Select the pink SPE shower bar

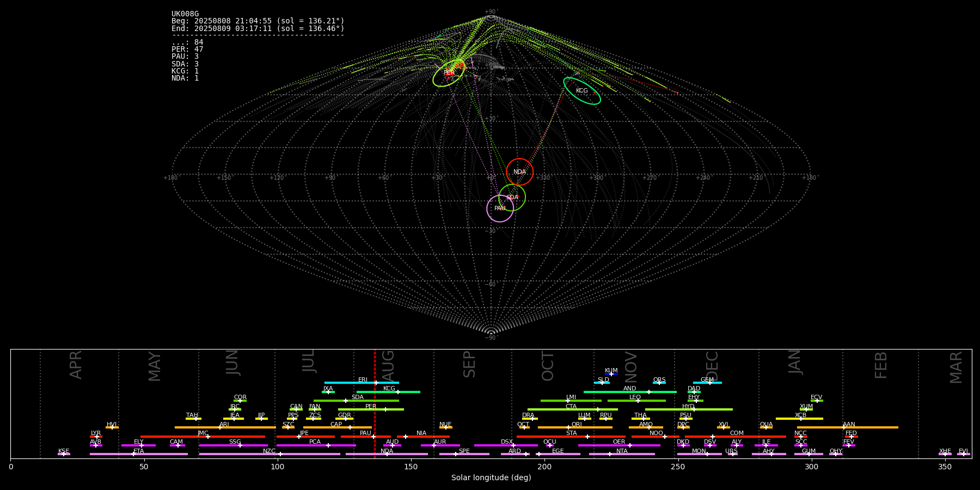tap(464, 454)
